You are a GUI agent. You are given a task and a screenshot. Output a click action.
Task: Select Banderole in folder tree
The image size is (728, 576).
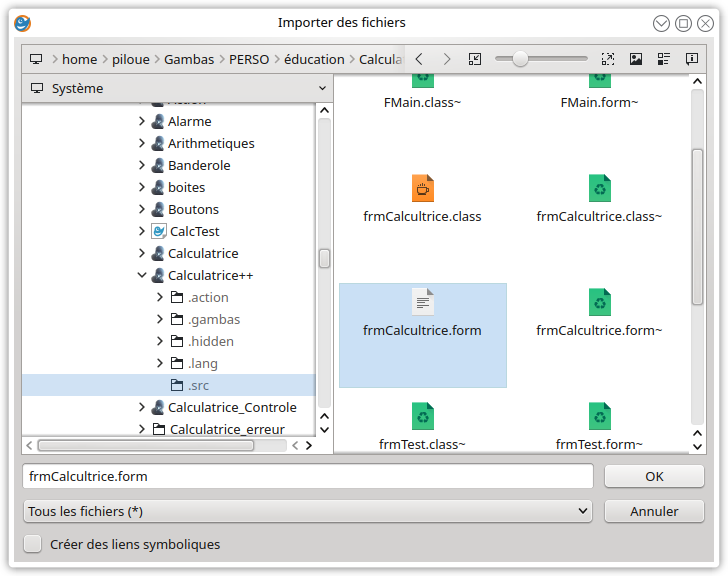pyautogui.click(x=199, y=165)
